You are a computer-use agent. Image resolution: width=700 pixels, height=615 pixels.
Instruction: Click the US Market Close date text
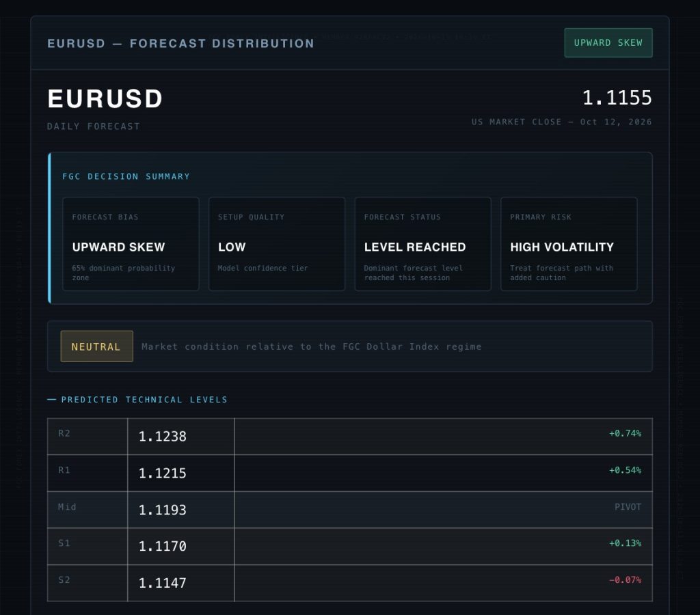(562, 122)
